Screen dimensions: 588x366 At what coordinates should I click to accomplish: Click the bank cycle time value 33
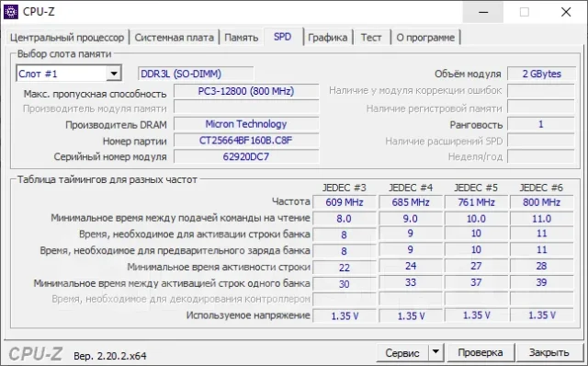pos(411,282)
